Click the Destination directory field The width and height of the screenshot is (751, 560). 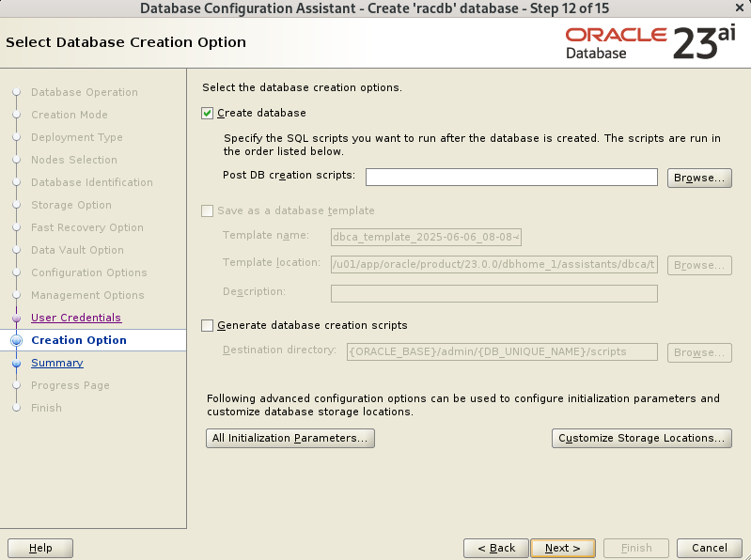point(502,351)
